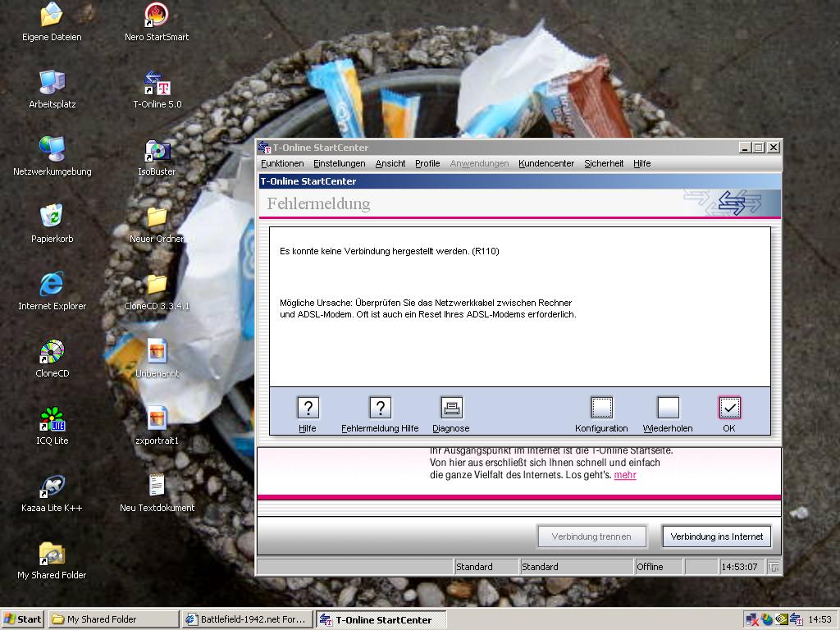This screenshot has height=630, width=840.
Task: Click the error text mentioning R110
Action: coord(390,251)
